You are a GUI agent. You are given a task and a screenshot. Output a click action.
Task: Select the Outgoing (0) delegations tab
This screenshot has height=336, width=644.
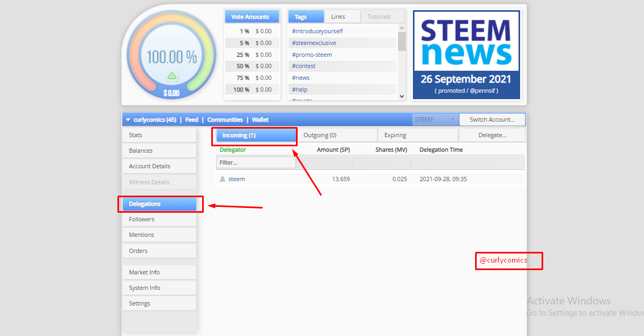pyautogui.click(x=337, y=135)
